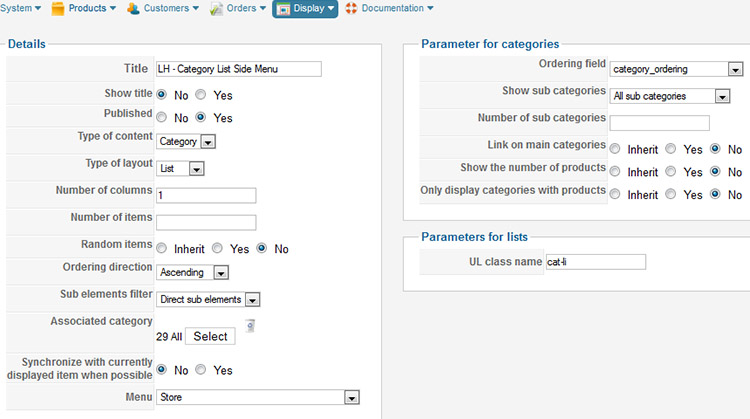Image resolution: width=750 pixels, height=419 pixels.
Task: Click the trash icon beside Associated category
Action: click(x=250, y=326)
